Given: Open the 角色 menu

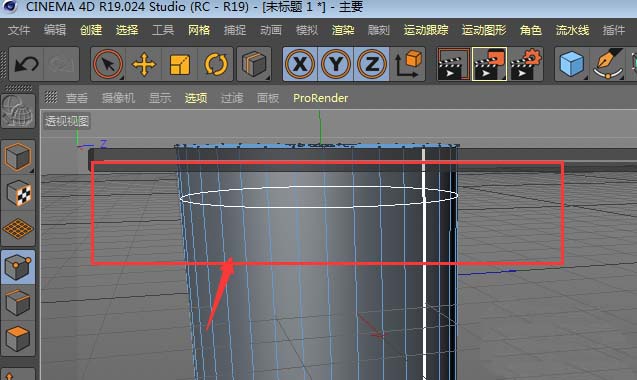Looking at the screenshot, I should (531, 30).
